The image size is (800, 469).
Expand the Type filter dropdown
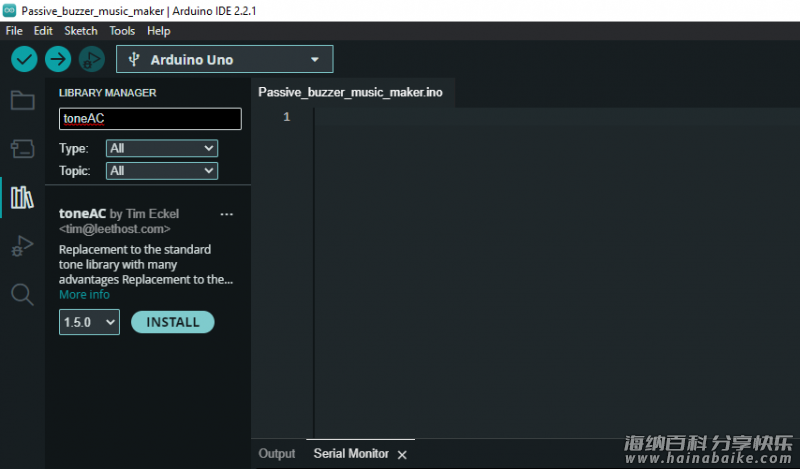[x=162, y=148]
